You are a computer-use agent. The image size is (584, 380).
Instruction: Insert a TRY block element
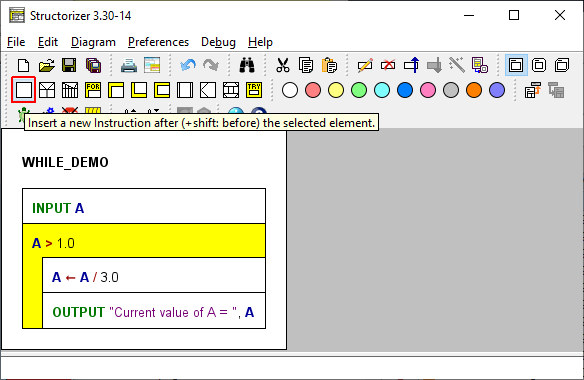pos(254,90)
